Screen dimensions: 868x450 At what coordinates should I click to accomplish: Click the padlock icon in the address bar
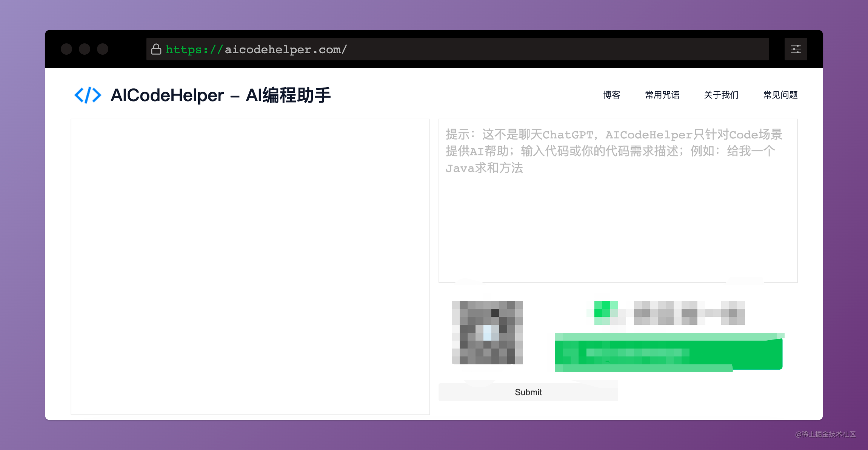156,49
